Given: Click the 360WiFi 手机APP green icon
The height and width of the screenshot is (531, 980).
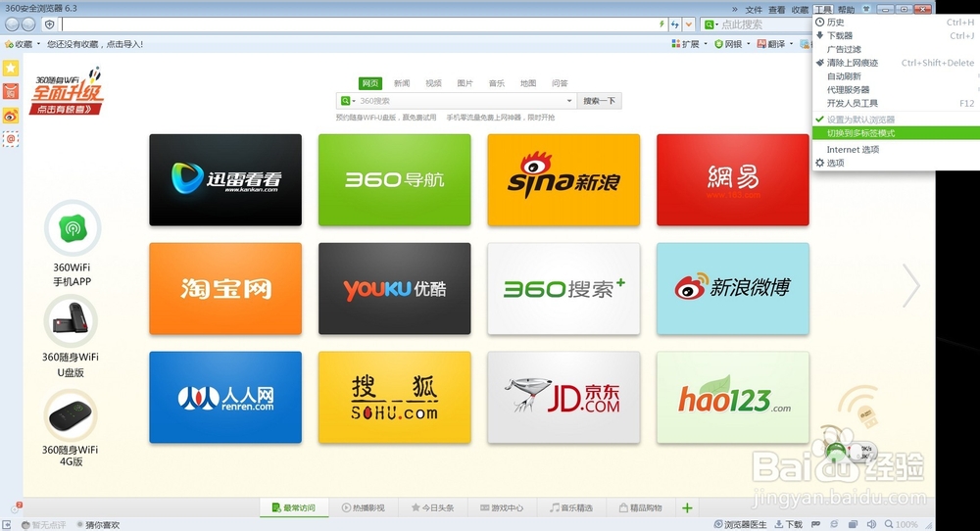Looking at the screenshot, I should tap(73, 228).
